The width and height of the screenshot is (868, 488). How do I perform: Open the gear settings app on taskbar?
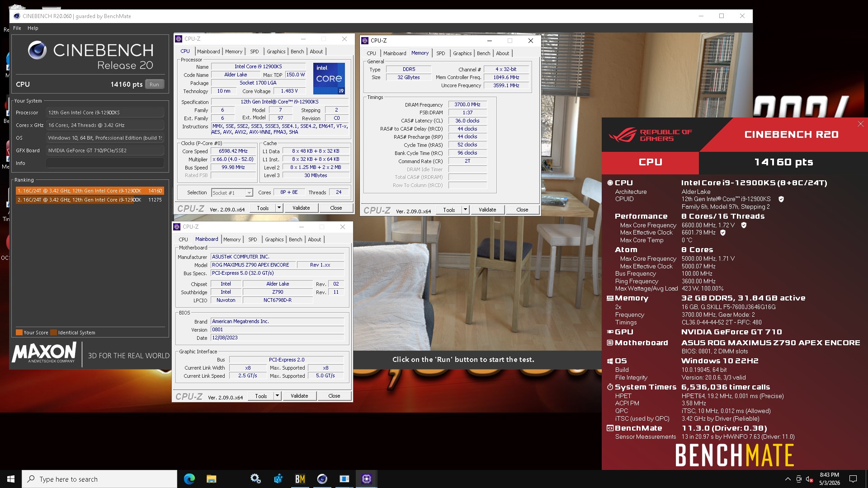pos(255,479)
